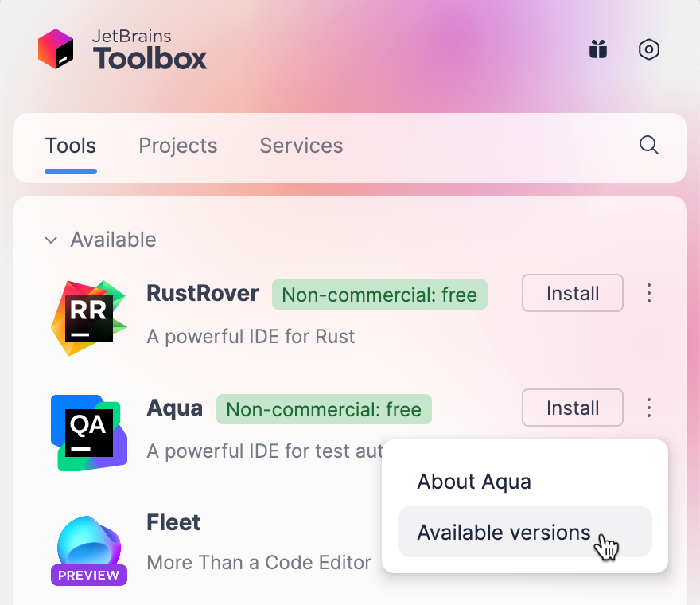
Task: Install RustRover
Action: click(572, 293)
